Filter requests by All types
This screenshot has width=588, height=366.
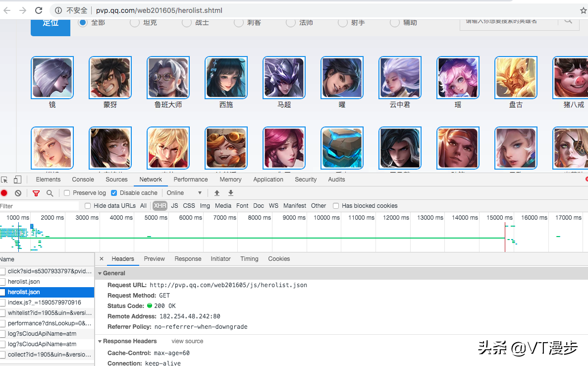tap(143, 206)
